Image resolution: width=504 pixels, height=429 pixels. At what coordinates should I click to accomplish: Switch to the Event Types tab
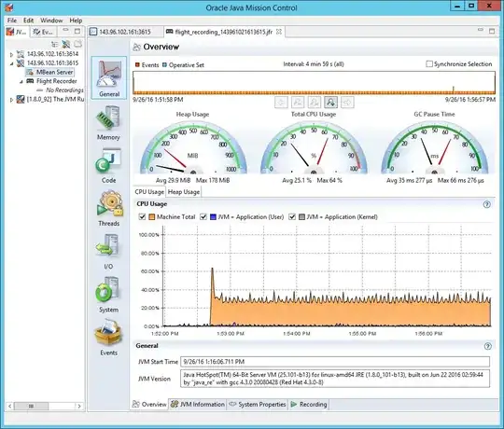click(43, 32)
